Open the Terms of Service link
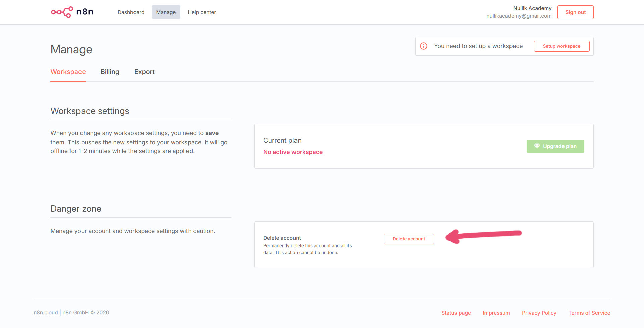Screen dimensions: 644x328 [589, 313]
